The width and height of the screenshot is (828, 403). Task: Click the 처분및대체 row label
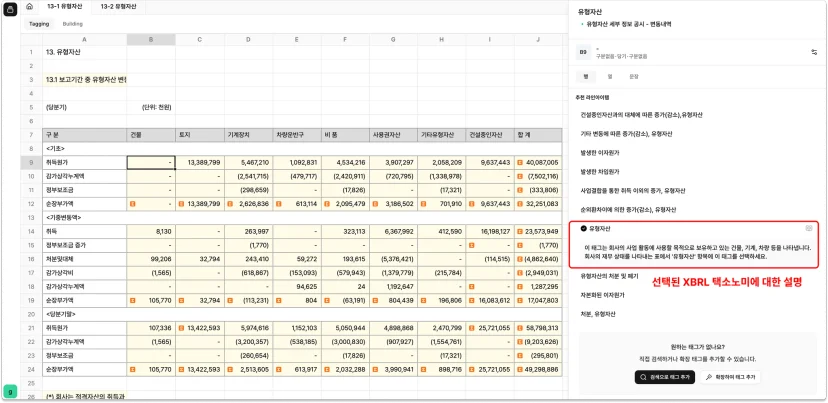coord(84,258)
